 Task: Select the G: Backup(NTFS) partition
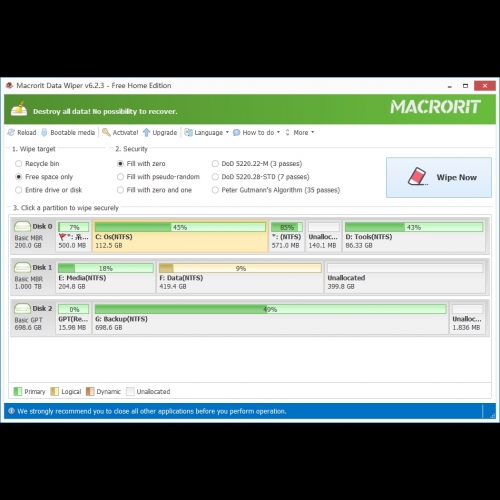(270, 318)
